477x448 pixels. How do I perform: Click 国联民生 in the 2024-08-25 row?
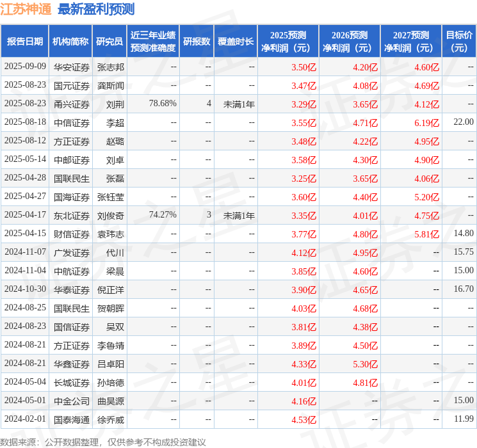tap(72, 308)
